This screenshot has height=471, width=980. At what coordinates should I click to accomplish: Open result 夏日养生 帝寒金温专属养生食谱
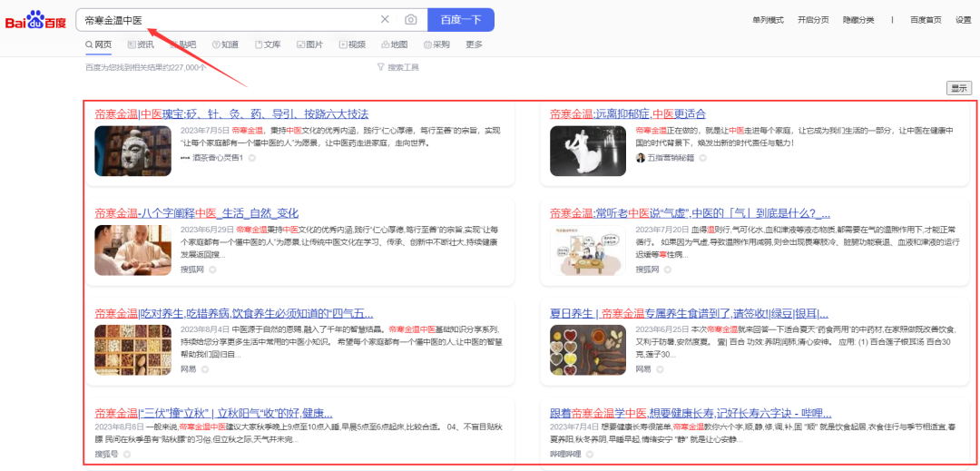point(690,314)
